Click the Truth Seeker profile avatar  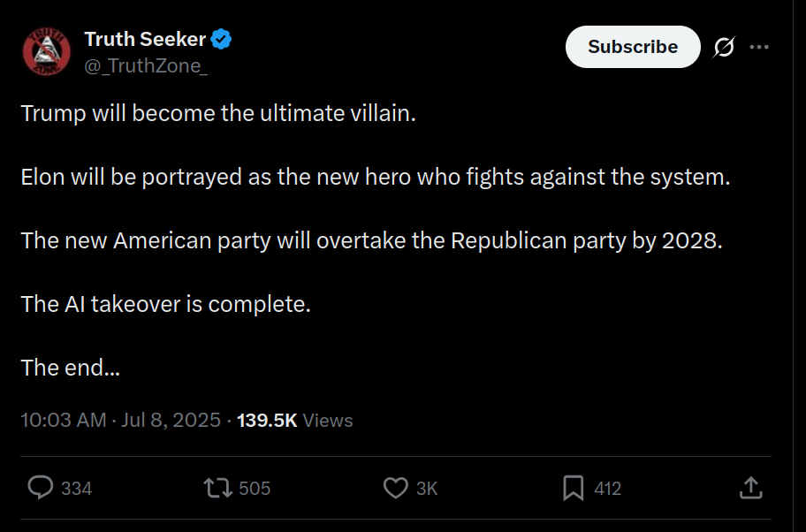click(x=48, y=52)
